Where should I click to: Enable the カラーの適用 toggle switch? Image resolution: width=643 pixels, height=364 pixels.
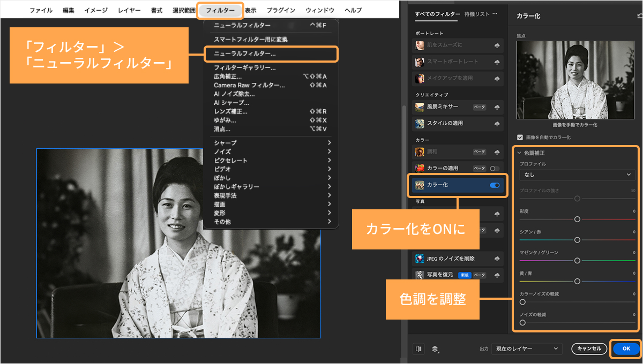(x=495, y=169)
